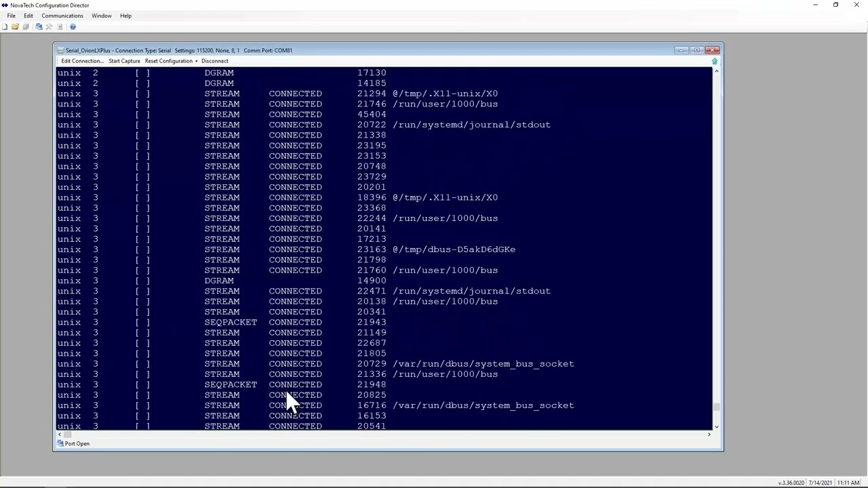Screen dimensions: 868x488
Task: Click the upload firmware toolbar icon
Action: (60, 27)
